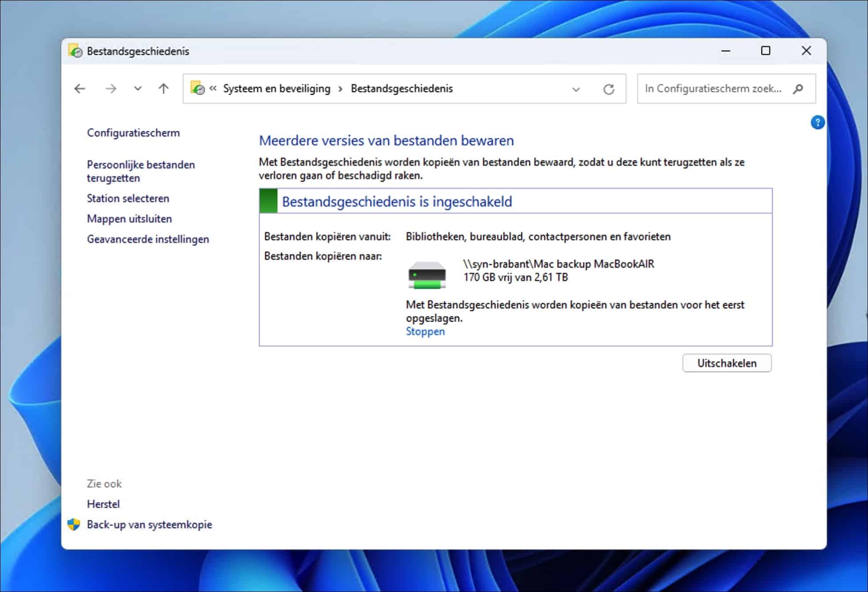Click the back arrow in the navigation bar
This screenshot has height=592, width=868.
pyautogui.click(x=80, y=88)
